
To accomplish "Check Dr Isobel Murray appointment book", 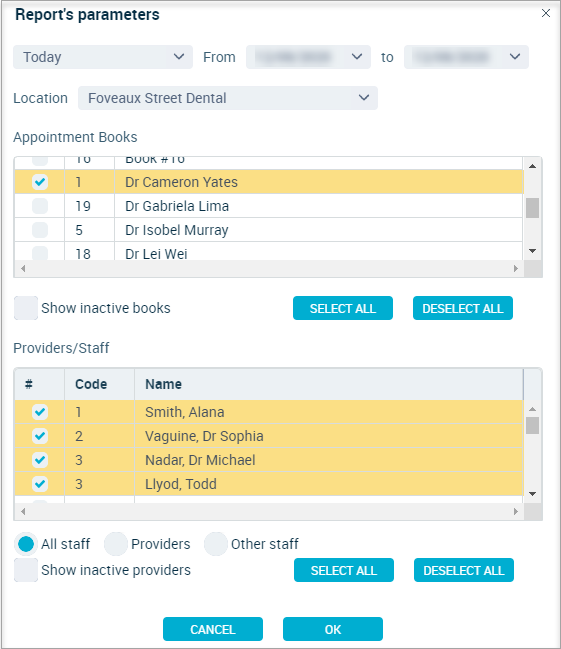I will (x=40, y=230).
